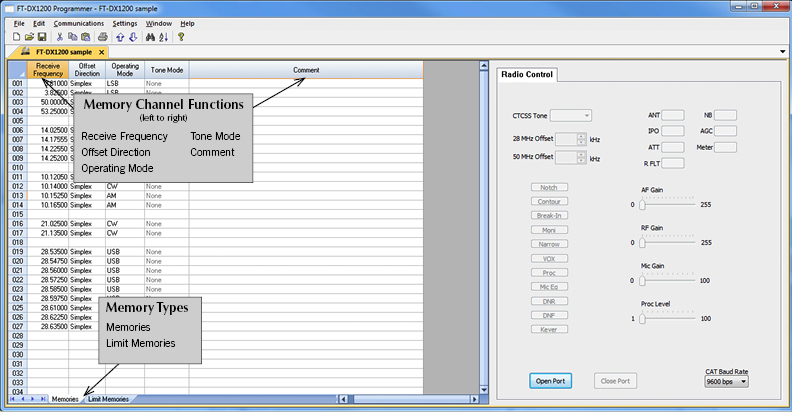Go to first sheet tab navigation arrow
Screen dimensions: 792x412
(13, 399)
